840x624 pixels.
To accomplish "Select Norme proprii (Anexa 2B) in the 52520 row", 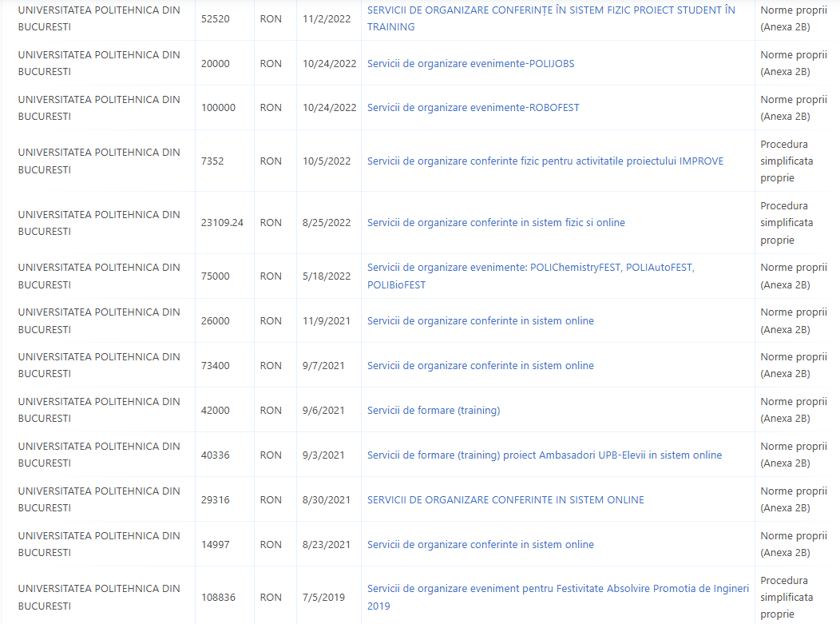I will (x=794, y=18).
